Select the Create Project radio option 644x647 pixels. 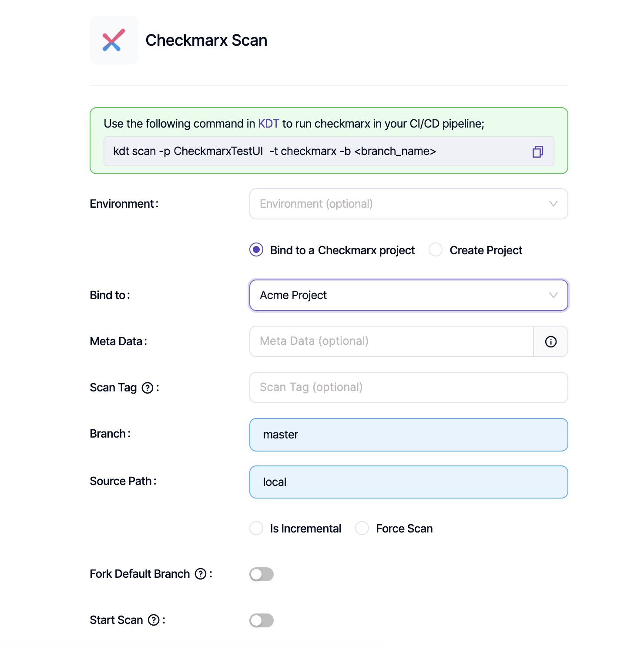[436, 250]
